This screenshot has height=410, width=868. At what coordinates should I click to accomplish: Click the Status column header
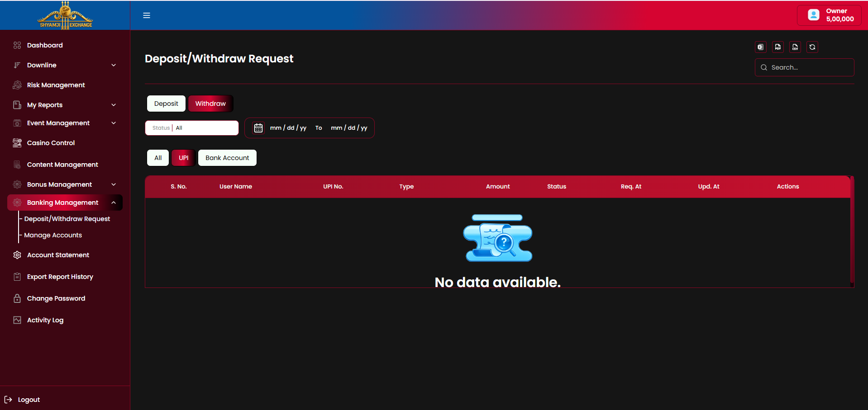pyautogui.click(x=557, y=186)
